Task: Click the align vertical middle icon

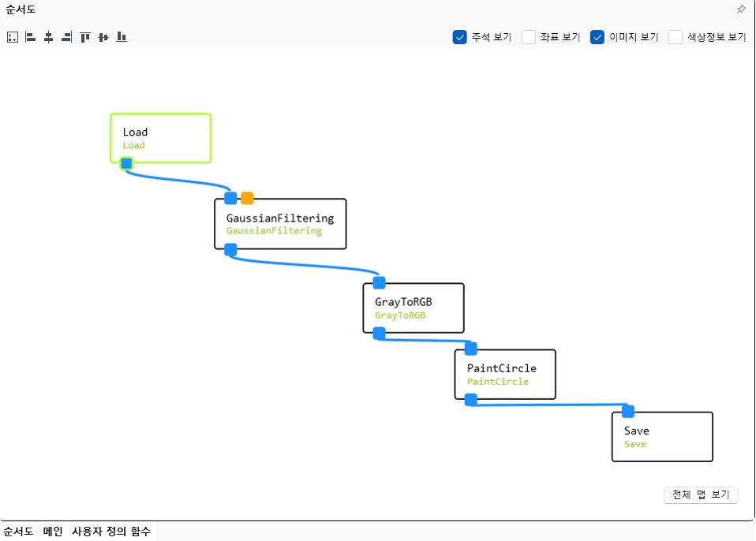Action: tap(103, 37)
